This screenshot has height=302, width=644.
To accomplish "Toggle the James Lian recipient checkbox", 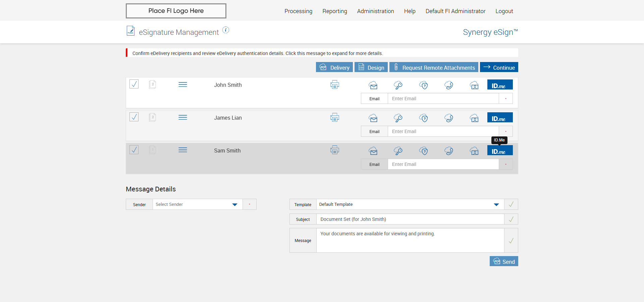I will [x=134, y=117].
